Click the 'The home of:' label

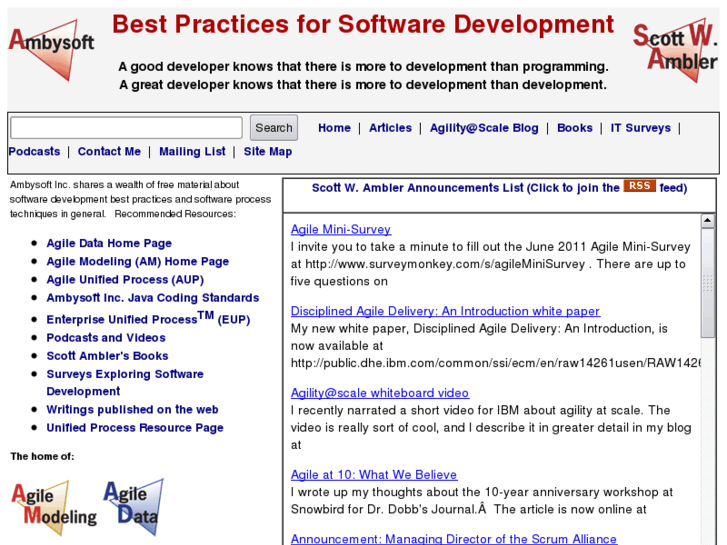click(x=42, y=456)
